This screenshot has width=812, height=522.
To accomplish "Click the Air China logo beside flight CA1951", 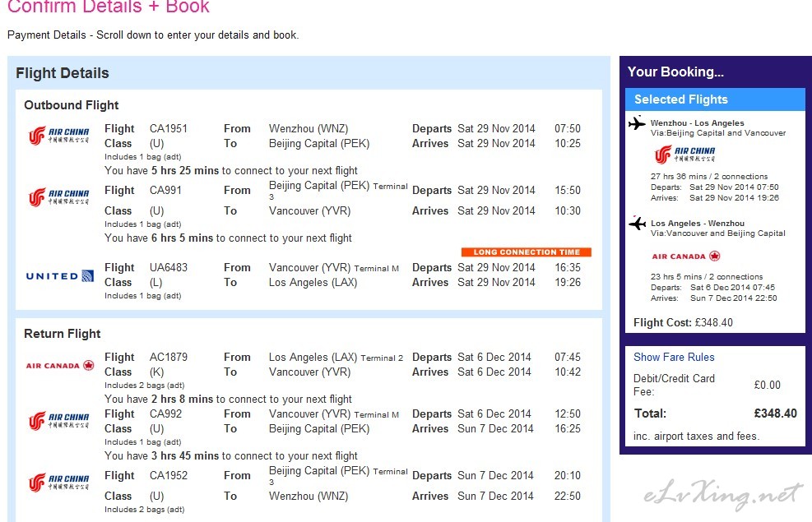I will [x=58, y=136].
